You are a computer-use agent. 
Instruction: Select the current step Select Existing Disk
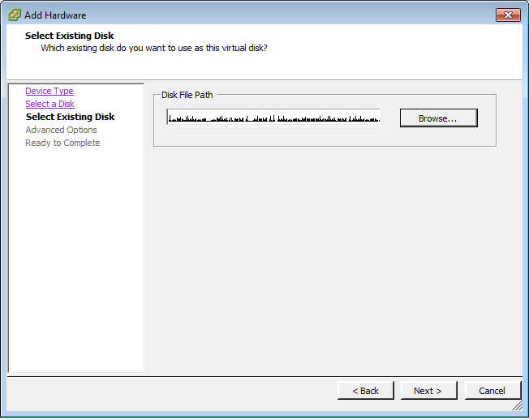click(x=70, y=117)
